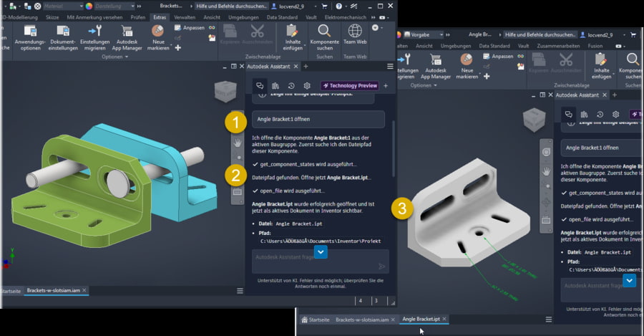Click the Technology Preview badge in left Assistant
The image size is (644, 336).
[350, 85]
